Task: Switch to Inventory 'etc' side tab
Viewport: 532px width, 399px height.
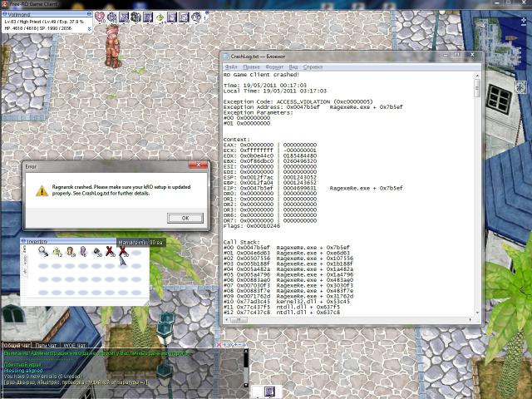Action: [24, 271]
